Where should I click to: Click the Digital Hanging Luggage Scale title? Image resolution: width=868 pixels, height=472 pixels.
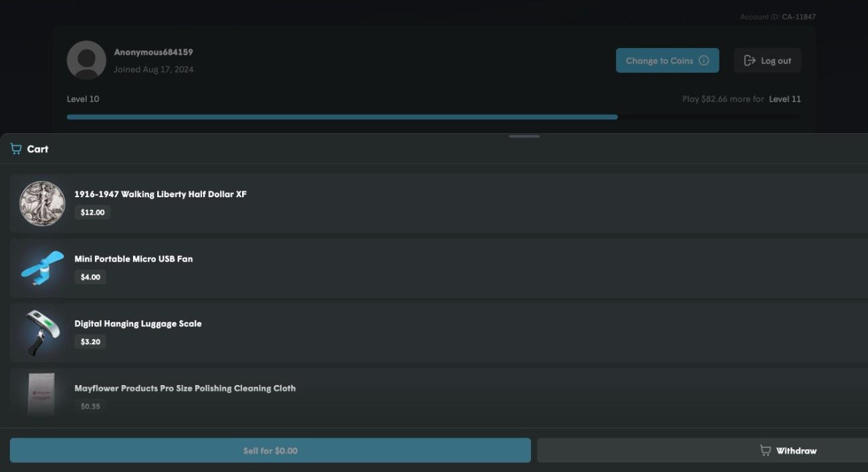138,324
